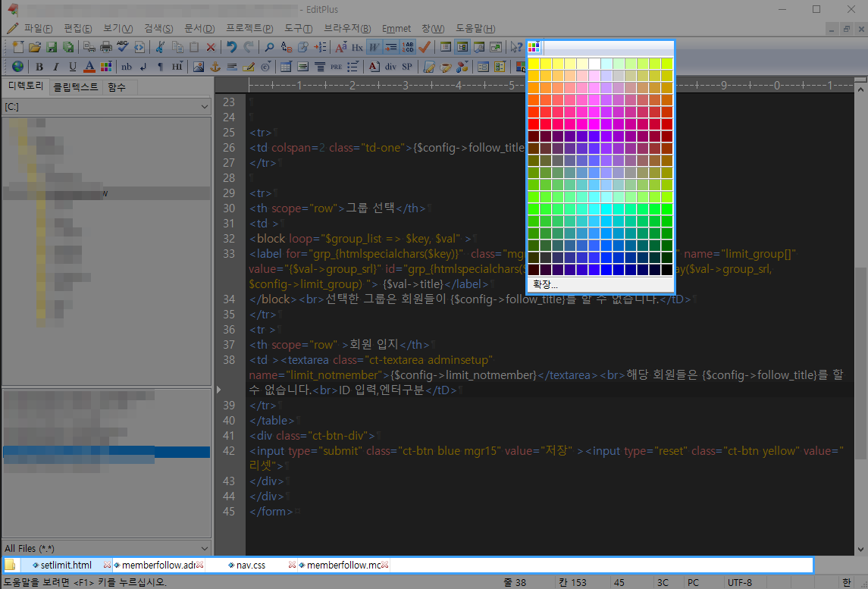The width and height of the screenshot is (868, 589).
Task: Click the scissors Cut icon
Action: (x=160, y=47)
